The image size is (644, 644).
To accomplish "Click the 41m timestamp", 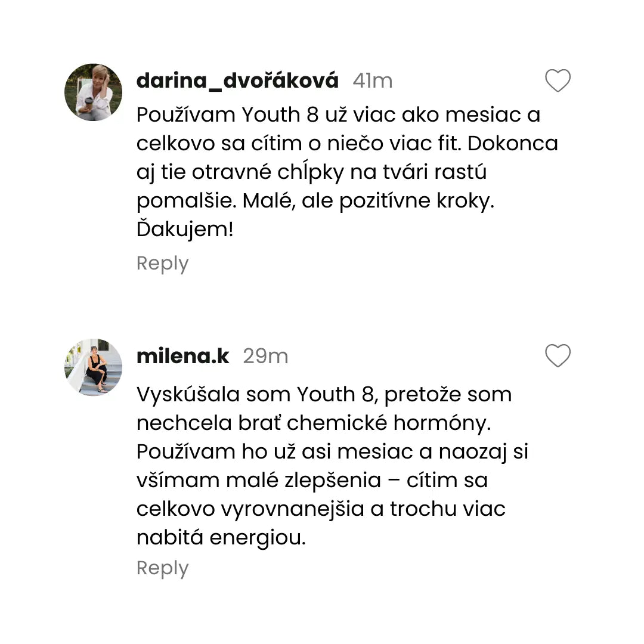I will 372,80.
